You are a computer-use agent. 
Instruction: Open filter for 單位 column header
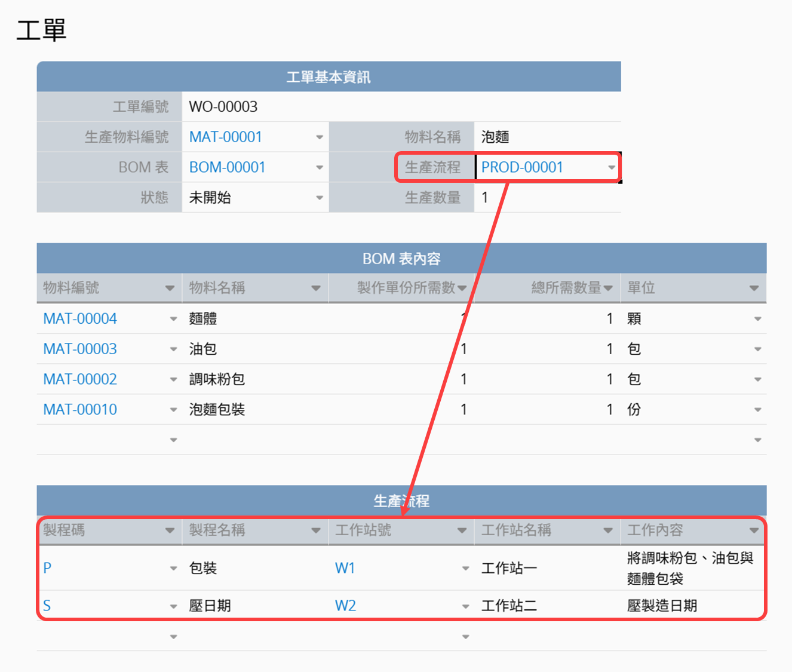click(754, 289)
